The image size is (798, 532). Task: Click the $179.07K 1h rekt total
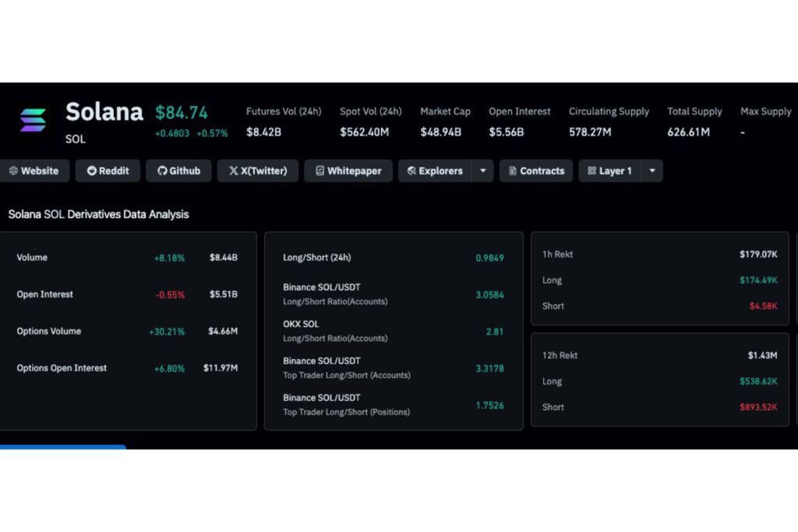[758, 254]
